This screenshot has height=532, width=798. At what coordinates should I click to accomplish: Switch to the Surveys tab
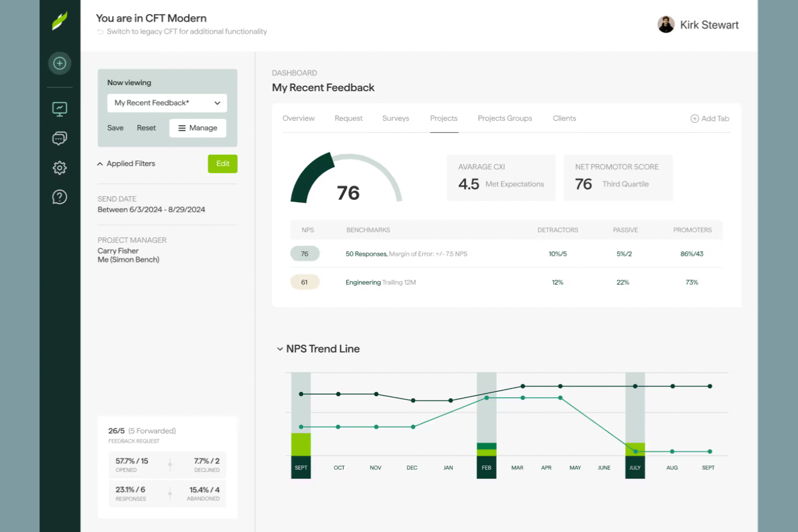[396, 118]
